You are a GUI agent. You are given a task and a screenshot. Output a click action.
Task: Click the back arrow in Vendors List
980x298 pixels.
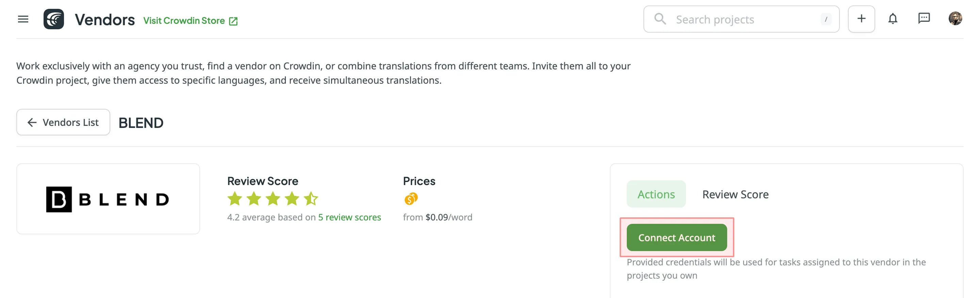pyautogui.click(x=32, y=122)
